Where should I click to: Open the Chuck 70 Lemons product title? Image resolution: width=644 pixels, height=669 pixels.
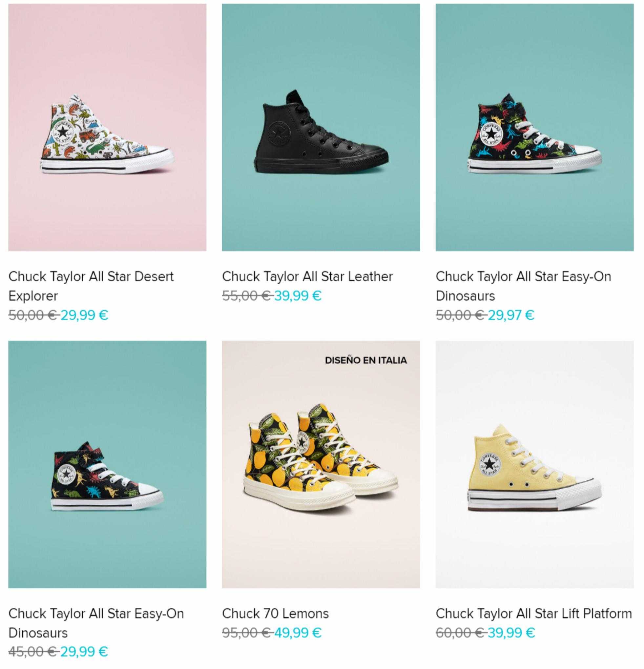275,613
